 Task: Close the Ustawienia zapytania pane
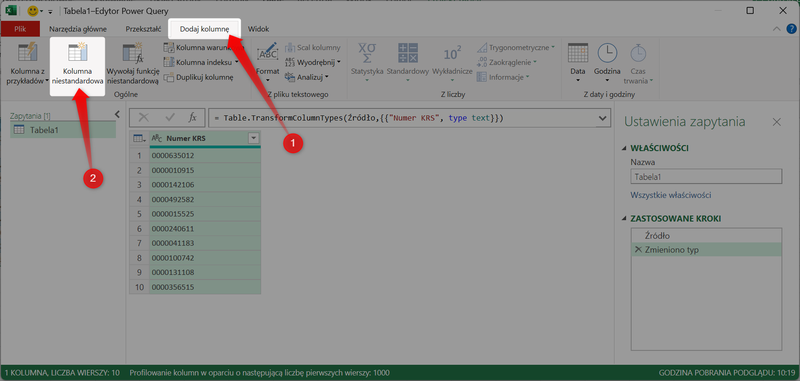click(x=777, y=122)
